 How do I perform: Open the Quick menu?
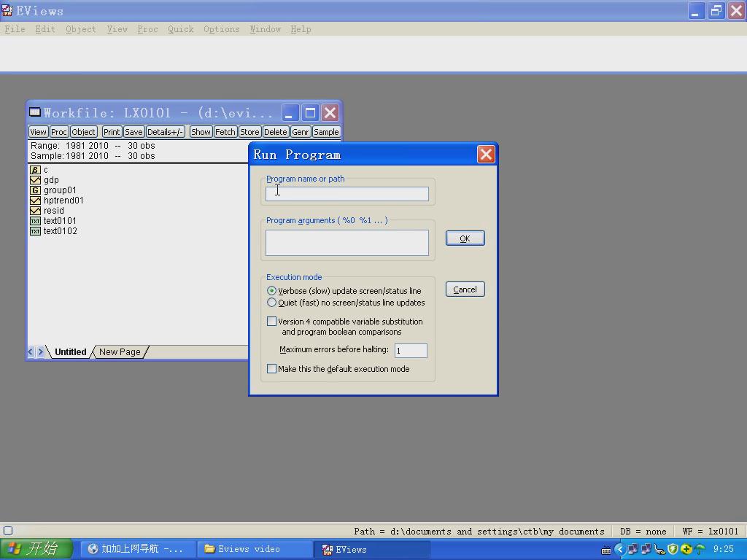tap(181, 29)
